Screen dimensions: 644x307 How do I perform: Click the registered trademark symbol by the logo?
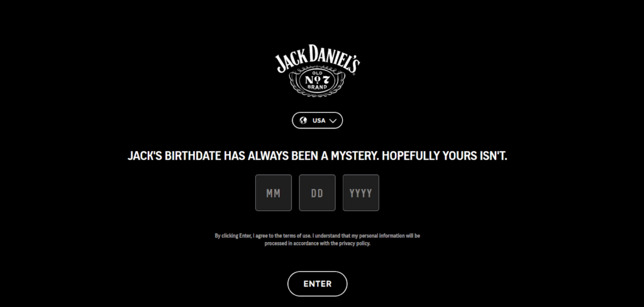(x=354, y=74)
